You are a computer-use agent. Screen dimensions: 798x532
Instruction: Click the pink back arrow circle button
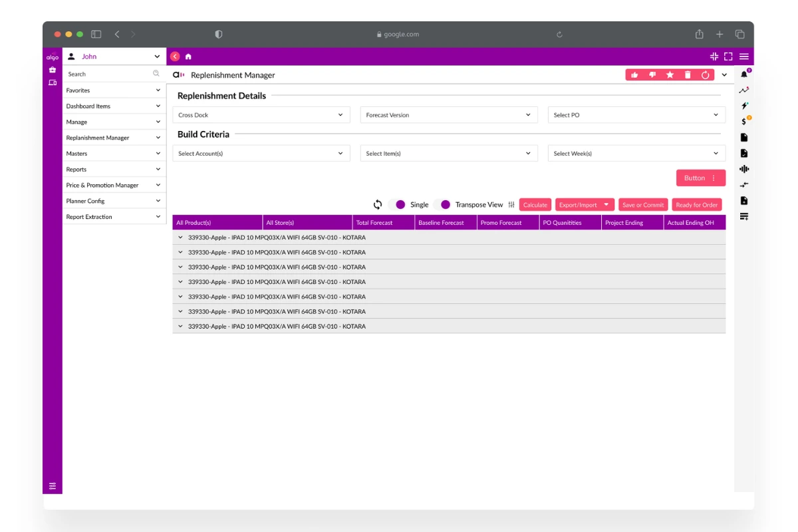(175, 57)
